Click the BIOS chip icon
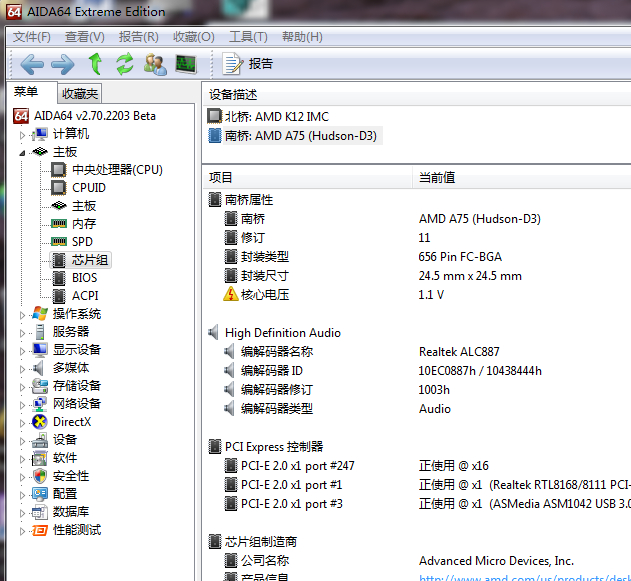 tap(59, 278)
